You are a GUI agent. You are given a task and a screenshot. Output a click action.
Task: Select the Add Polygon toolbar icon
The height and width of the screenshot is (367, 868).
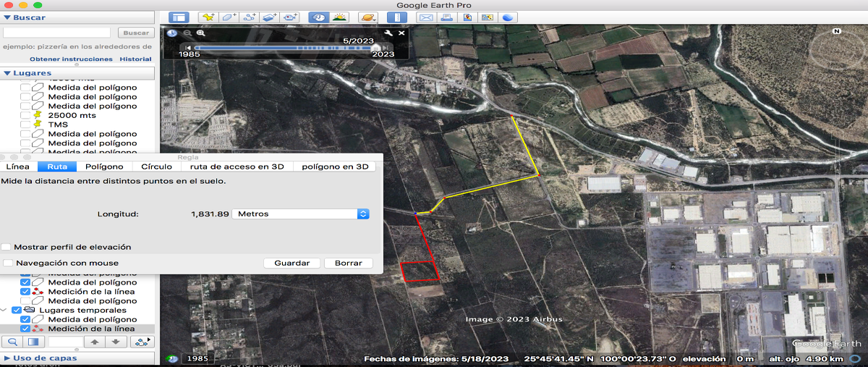click(229, 17)
